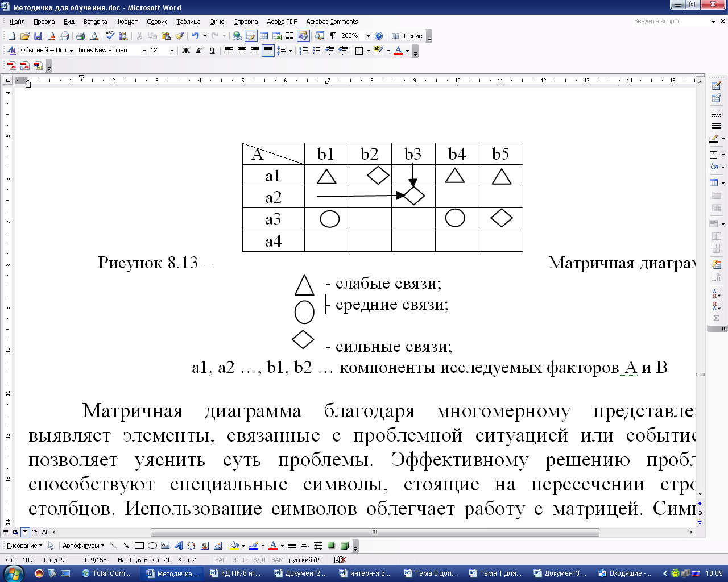728x582 pixels.
Task: Toggle italic formatting (К)
Action: click(198, 51)
